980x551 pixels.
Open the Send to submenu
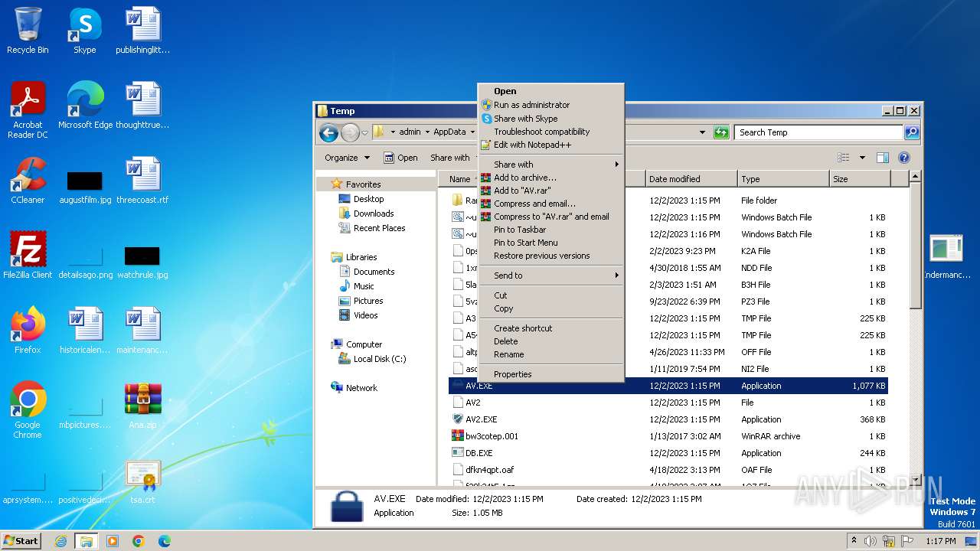coord(551,275)
